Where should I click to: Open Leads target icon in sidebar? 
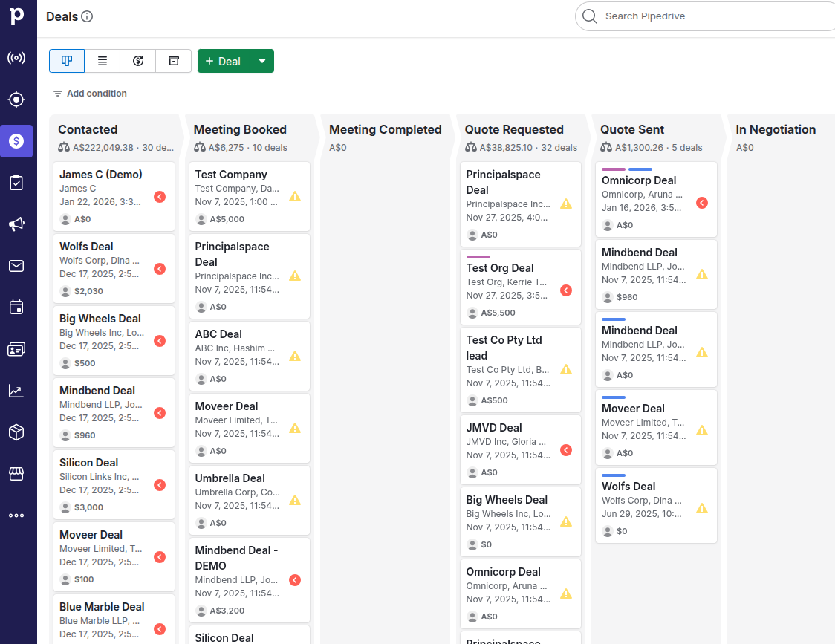[16, 100]
